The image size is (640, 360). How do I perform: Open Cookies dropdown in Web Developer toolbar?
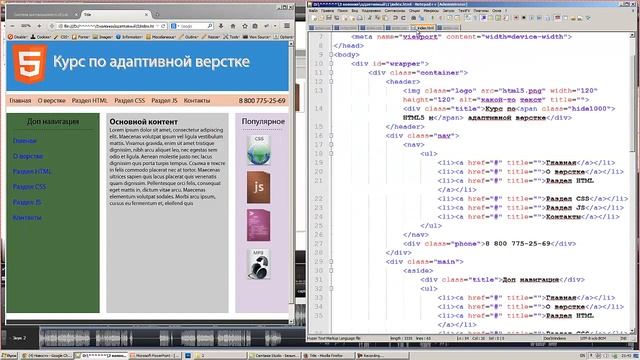41,37
